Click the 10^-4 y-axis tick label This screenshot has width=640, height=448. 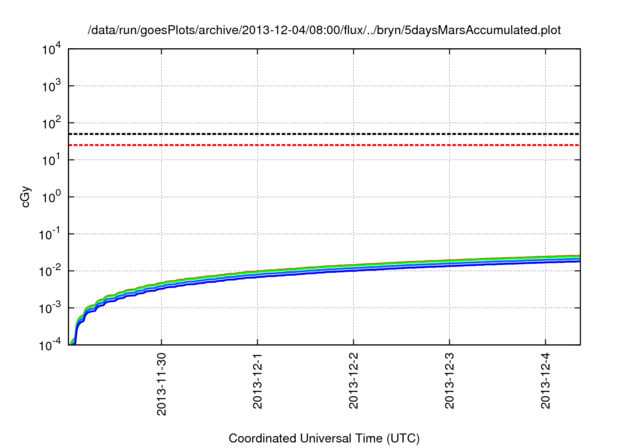(50, 346)
